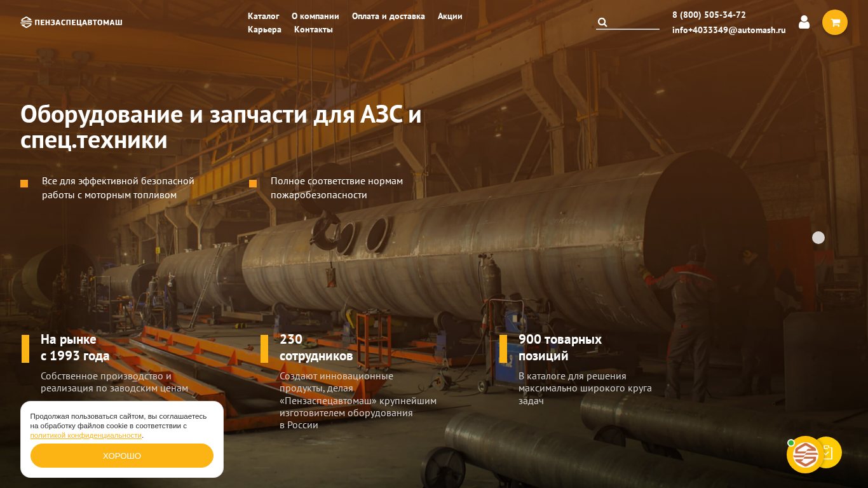The image size is (868, 488).
Task: Click text Полное соответствие нормам пожаробезопасности
Action: (337, 188)
